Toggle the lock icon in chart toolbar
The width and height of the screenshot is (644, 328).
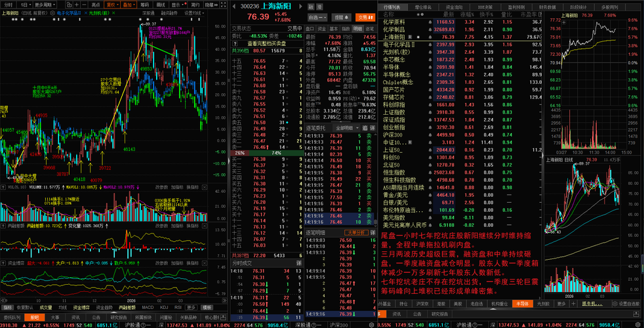69,5
